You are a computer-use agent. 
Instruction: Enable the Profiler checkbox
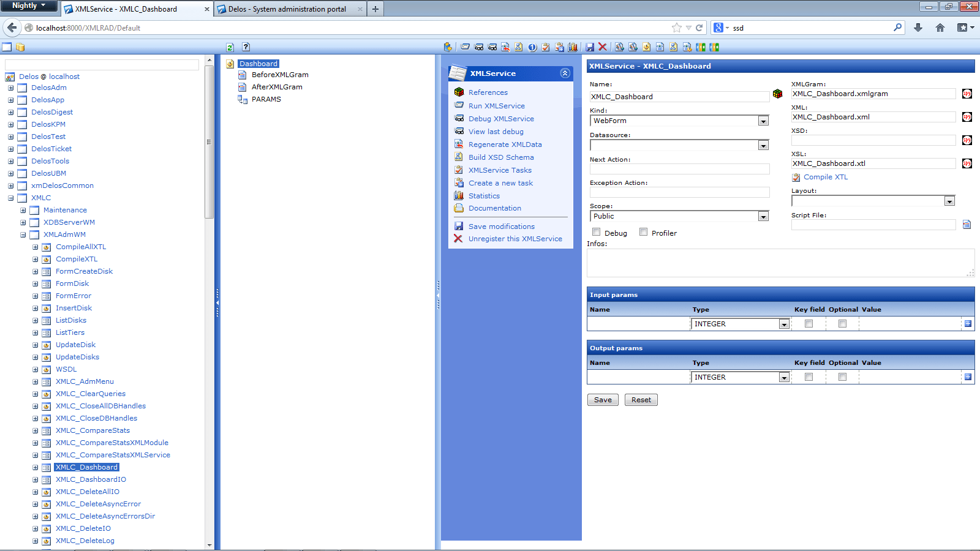pyautogui.click(x=643, y=231)
